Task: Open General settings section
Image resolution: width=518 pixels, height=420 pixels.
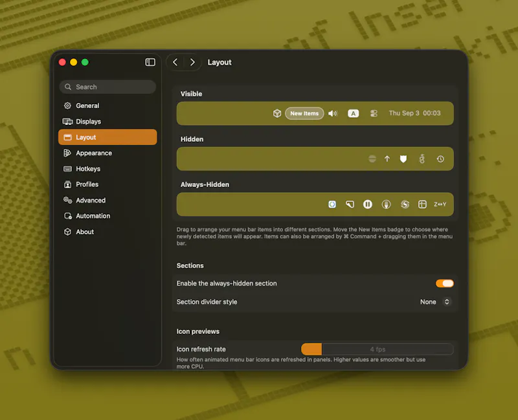Action: click(x=107, y=105)
